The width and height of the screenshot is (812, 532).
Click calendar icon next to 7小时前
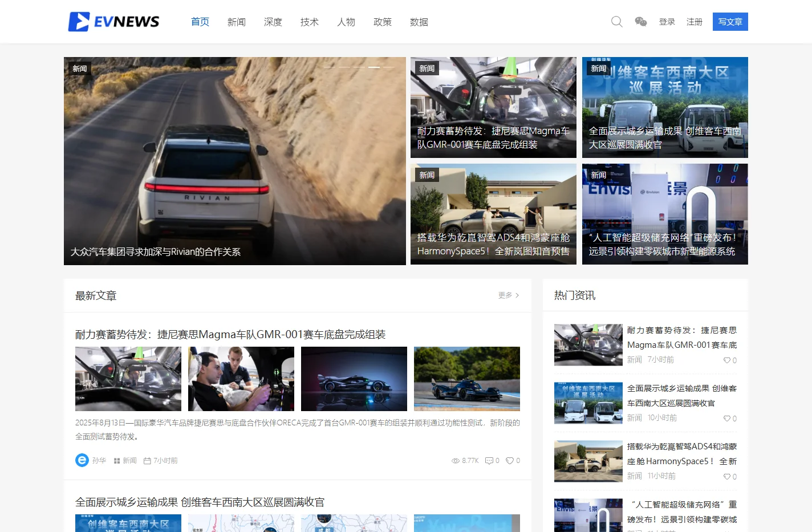point(147,461)
